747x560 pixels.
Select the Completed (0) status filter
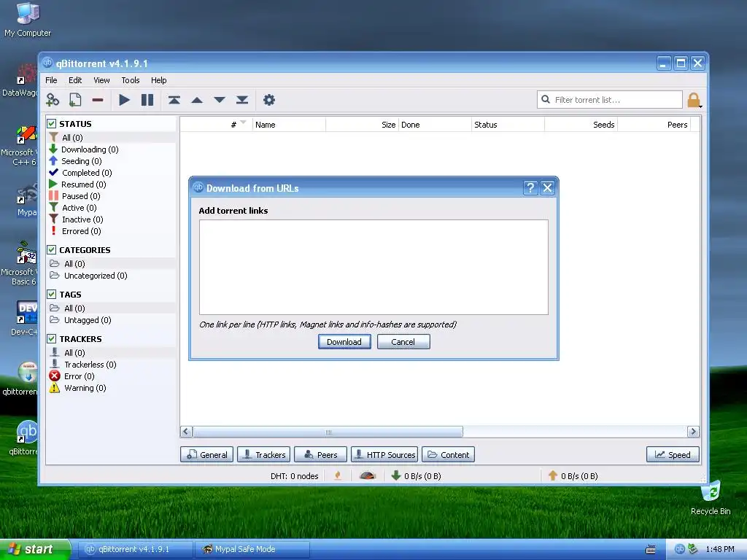pyautogui.click(x=87, y=173)
